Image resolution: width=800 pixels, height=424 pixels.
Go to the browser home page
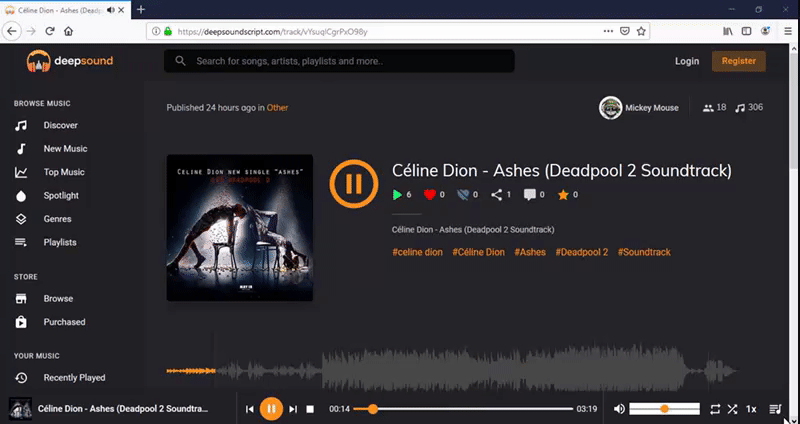68,31
